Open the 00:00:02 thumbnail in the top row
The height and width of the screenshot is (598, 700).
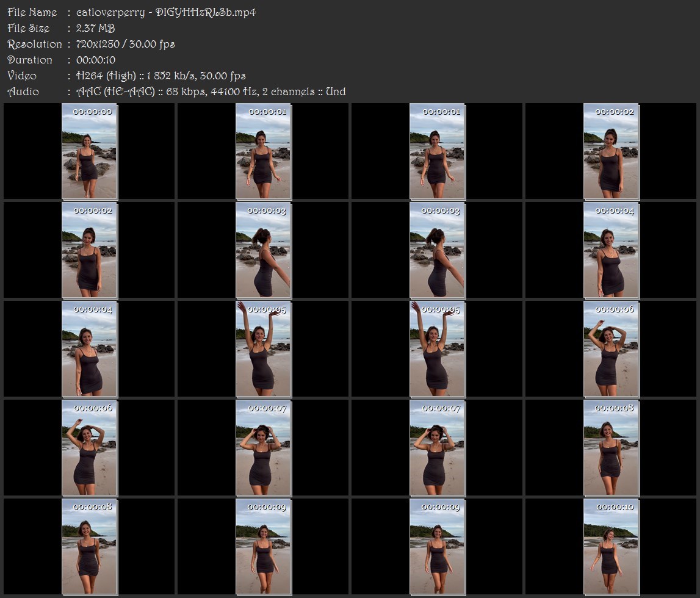611,151
